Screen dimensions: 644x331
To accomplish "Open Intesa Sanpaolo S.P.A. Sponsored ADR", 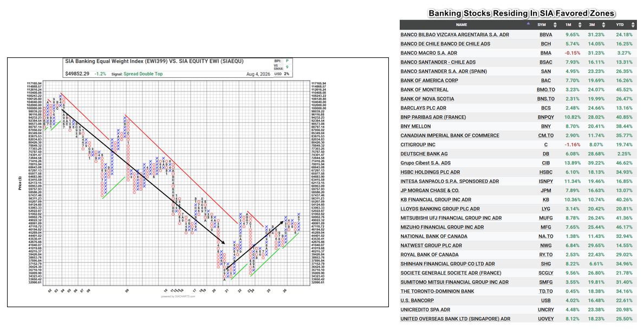I will (450, 181).
